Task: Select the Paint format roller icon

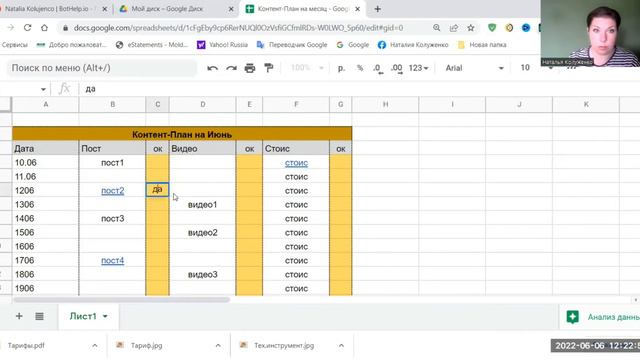Action: [269, 68]
